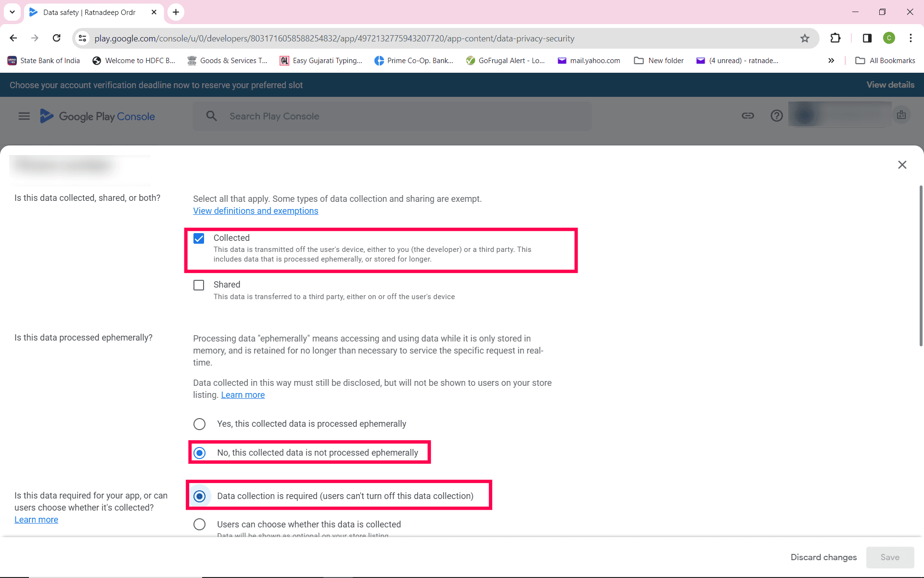Open the Chrome extensions puzzle icon
This screenshot has width=924, height=578.
[835, 38]
